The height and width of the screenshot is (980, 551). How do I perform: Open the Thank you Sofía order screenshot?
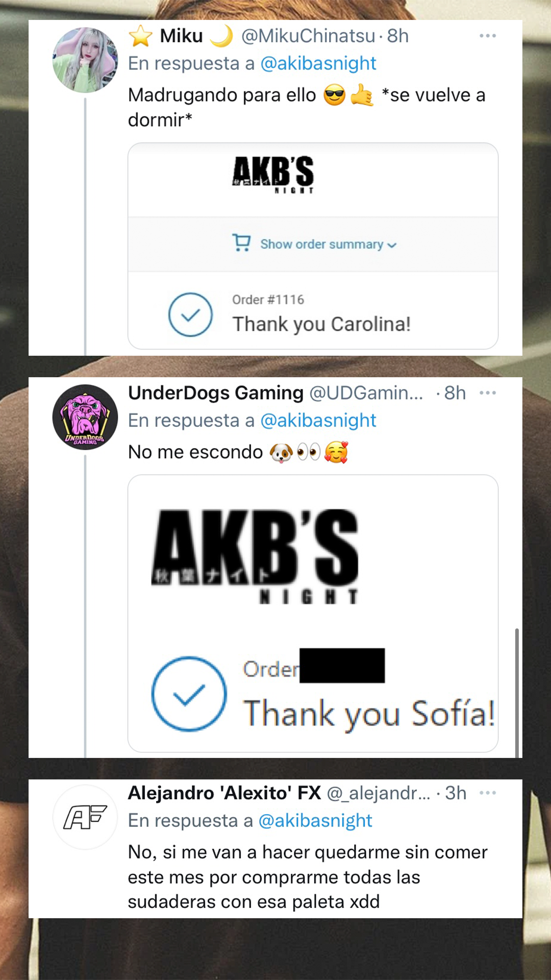313,614
